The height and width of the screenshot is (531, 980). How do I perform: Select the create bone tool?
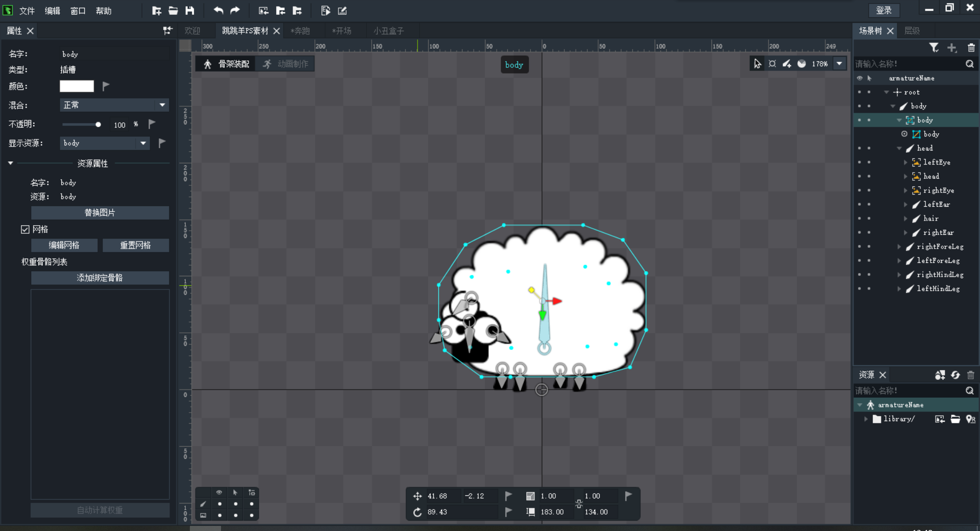(787, 64)
